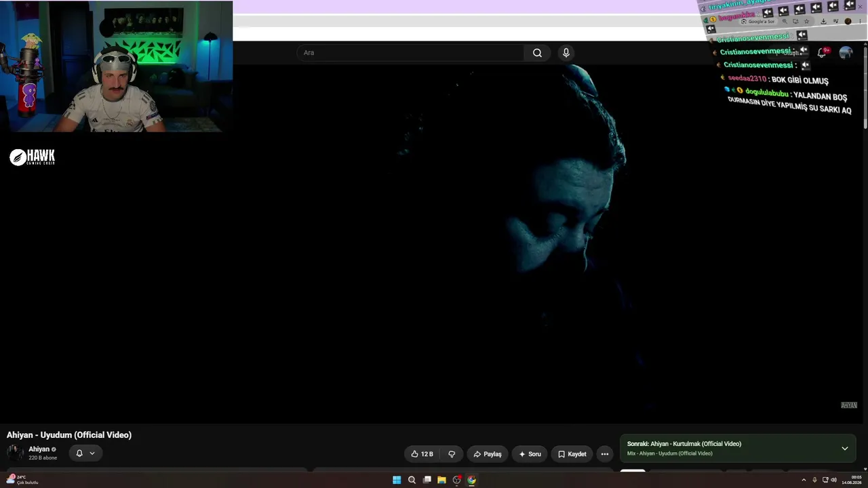
Task: Open Task View from the taskbar
Action: click(427, 480)
